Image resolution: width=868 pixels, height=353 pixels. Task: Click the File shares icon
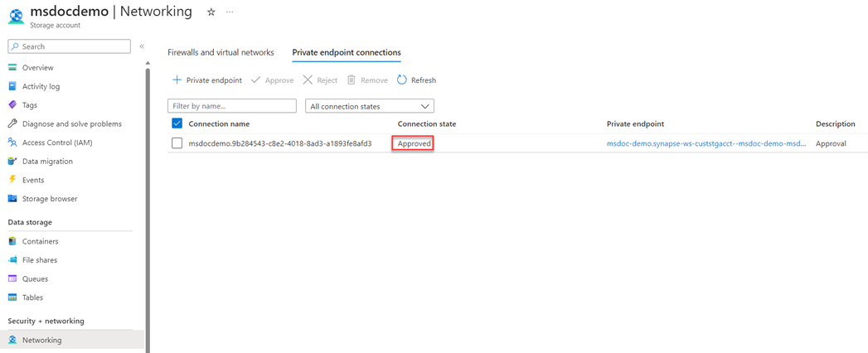[12, 260]
